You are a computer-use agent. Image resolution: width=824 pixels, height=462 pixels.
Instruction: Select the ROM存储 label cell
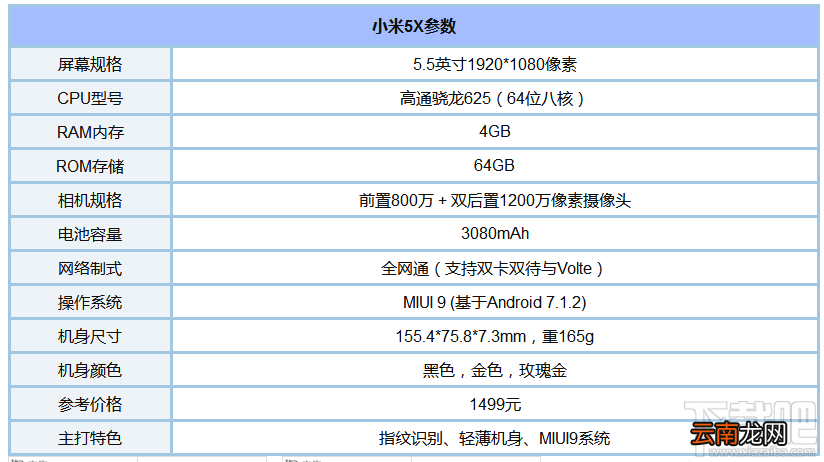tap(90, 166)
